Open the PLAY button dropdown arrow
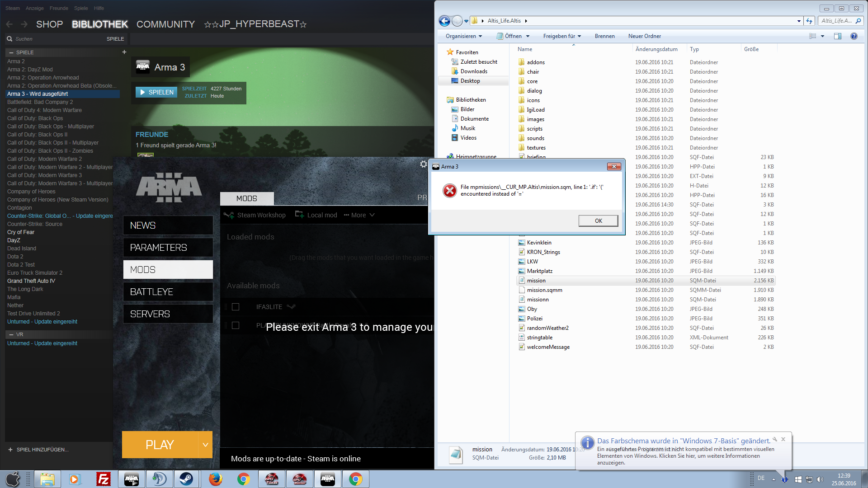Screen dimensions: 868x488 click(x=205, y=445)
